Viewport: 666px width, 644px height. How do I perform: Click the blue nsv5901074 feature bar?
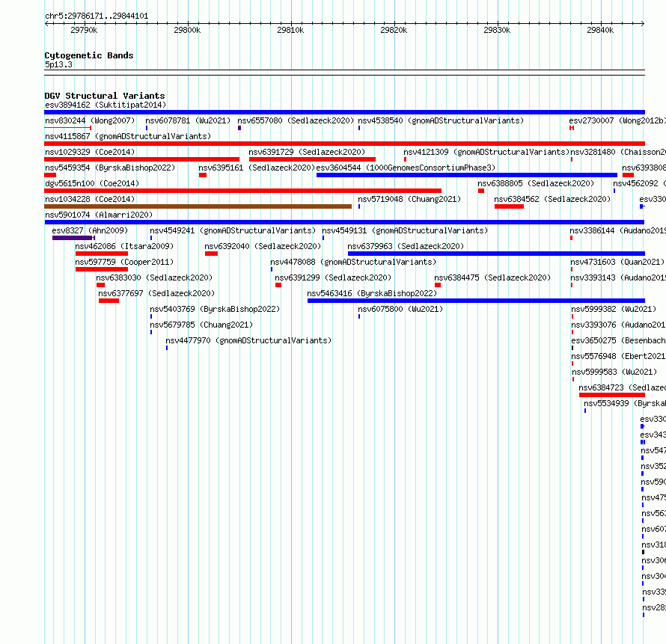pyautogui.click(x=344, y=222)
